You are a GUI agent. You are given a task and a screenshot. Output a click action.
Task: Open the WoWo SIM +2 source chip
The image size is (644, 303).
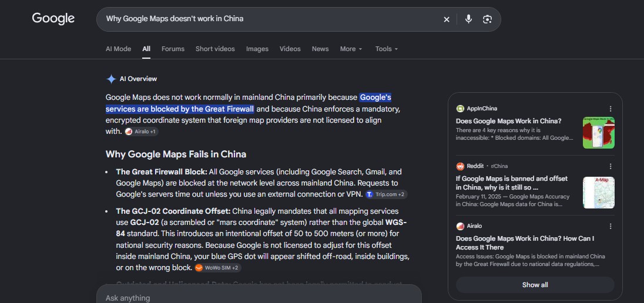(x=217, y=268)
